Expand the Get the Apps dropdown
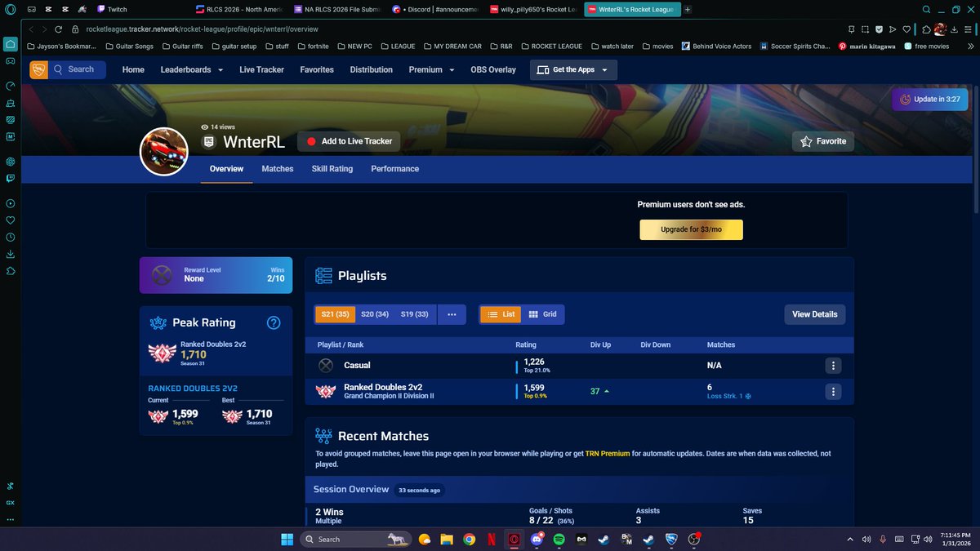The width and height of the screenshot is (980, 551). click(573, 69)
